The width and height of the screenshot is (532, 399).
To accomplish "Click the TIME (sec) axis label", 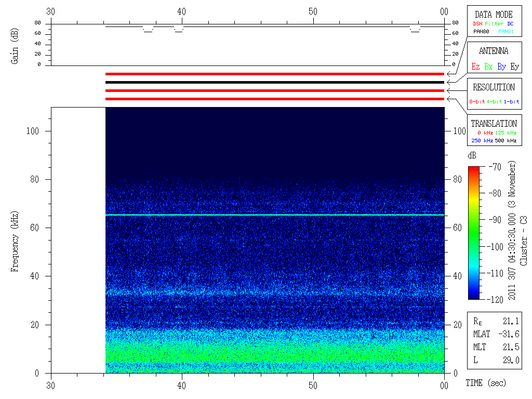I will [485, 383].
